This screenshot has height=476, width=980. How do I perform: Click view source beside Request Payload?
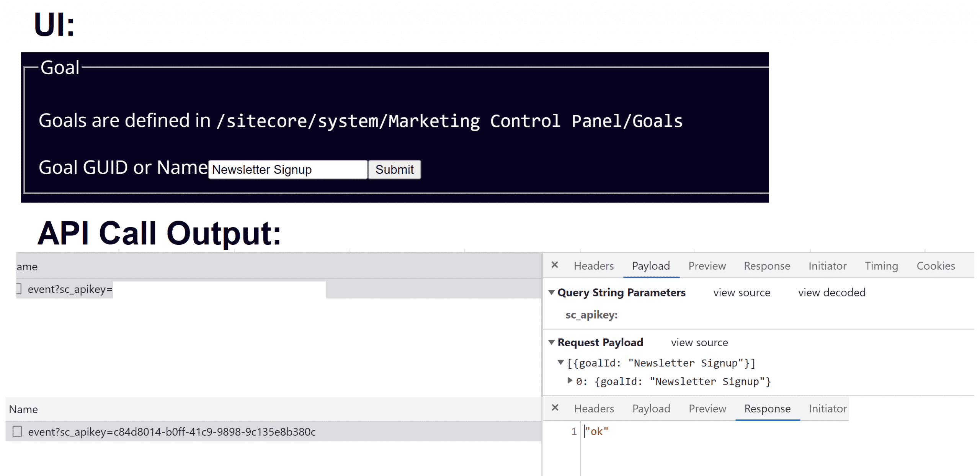click(x=699, y=342)
